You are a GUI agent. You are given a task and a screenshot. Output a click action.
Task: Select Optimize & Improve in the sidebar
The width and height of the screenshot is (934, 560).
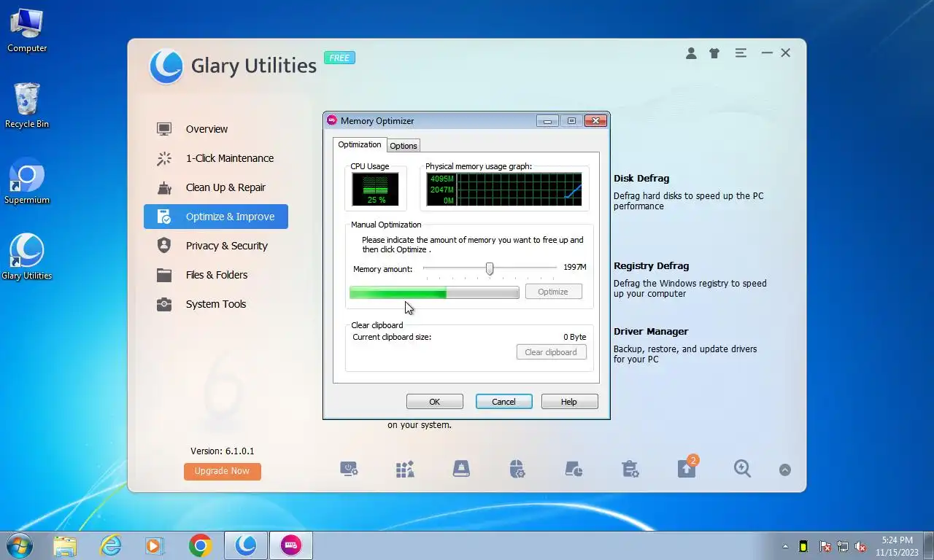click(x=216, y=217)
